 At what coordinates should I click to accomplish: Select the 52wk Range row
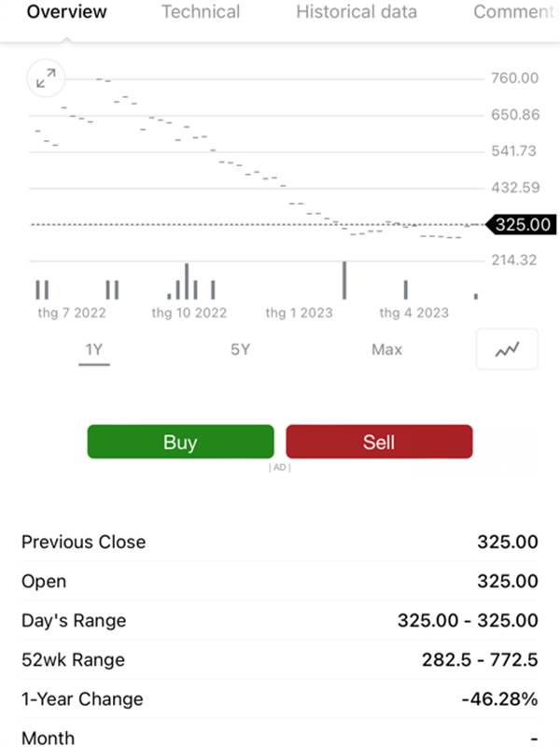coord(279,660)
